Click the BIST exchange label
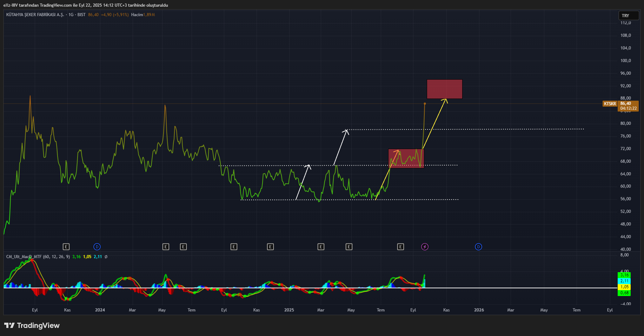644x336 pixels. (81, 15)
